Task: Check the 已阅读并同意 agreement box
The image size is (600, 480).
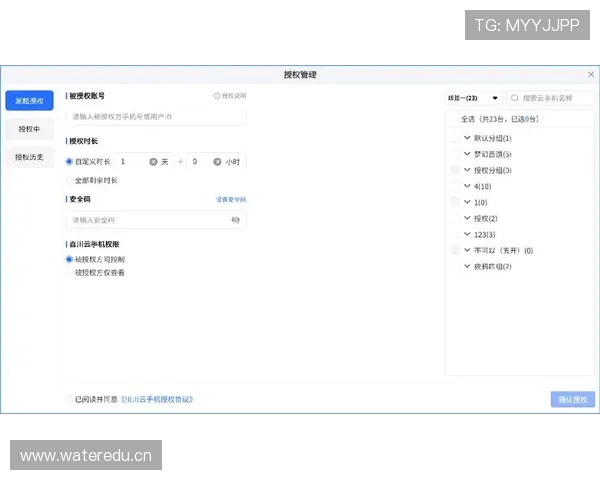Action: point(69,399)
